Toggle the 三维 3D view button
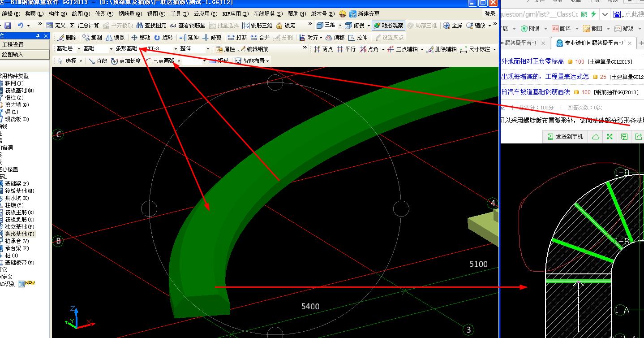 click(326, 26)
